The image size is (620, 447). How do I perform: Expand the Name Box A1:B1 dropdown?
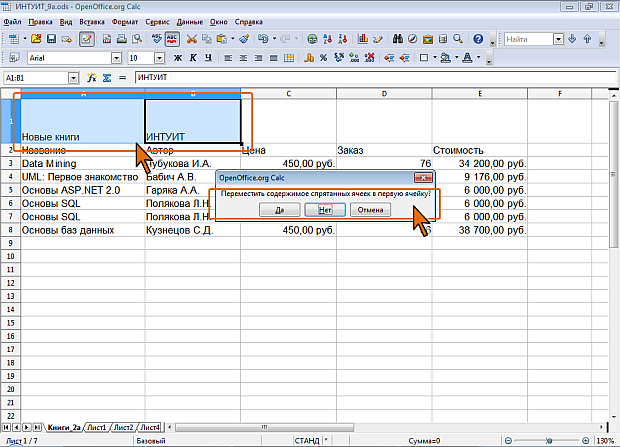click(x=74, y=78)
